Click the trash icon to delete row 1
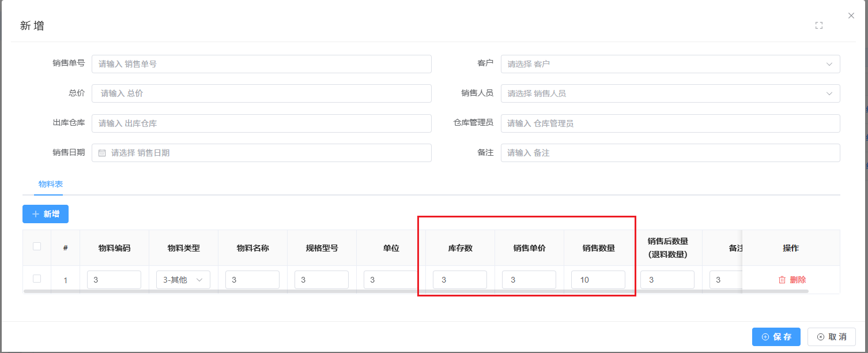 tap(782, 280)
